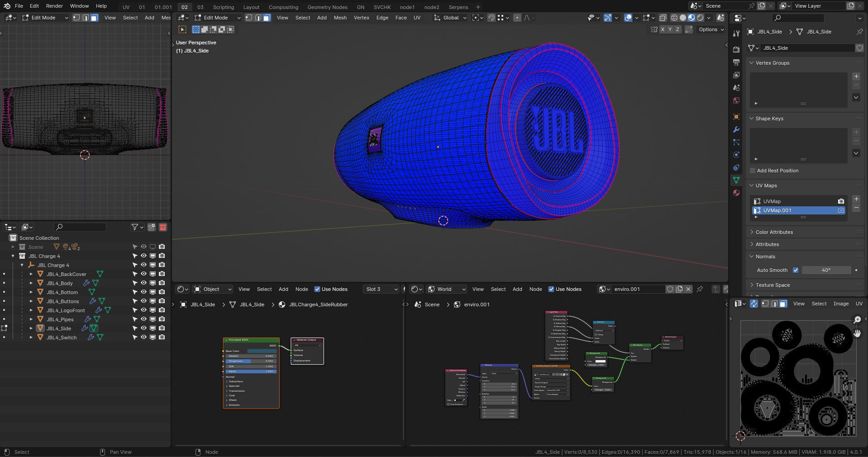868x457 pixels.
Task: Hide JBL4_Side in viewport
Action: [x=143, y=328]
